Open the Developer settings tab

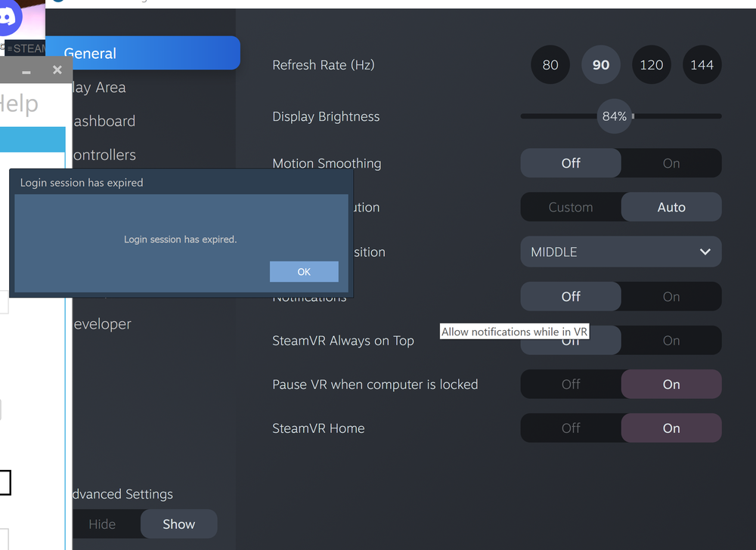pos(102,323)
